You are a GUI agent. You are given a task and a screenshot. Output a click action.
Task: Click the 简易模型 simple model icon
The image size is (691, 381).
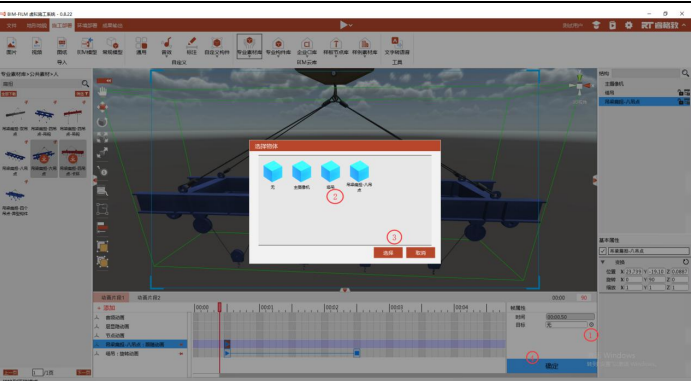tap(112, 45)
